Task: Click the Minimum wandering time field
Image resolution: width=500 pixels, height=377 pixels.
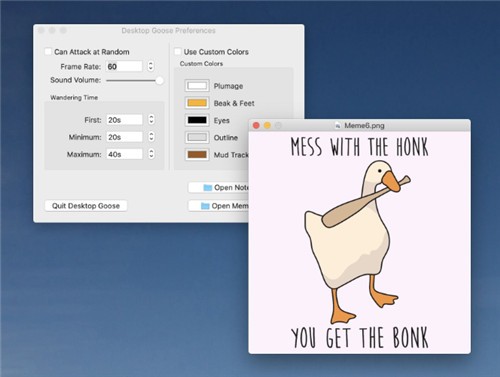Action: click(125, 137)
